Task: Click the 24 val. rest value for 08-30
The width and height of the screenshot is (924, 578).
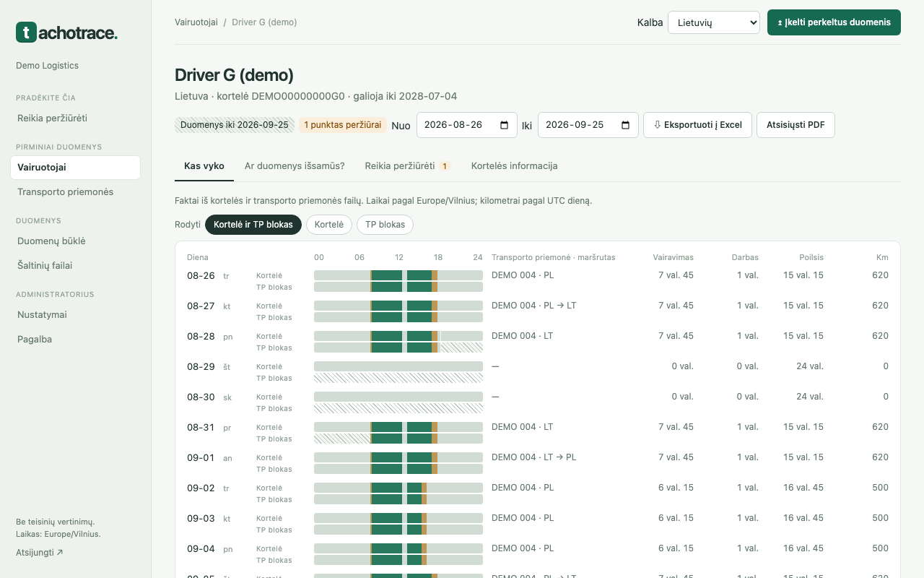Action: (x=810, y=397)
